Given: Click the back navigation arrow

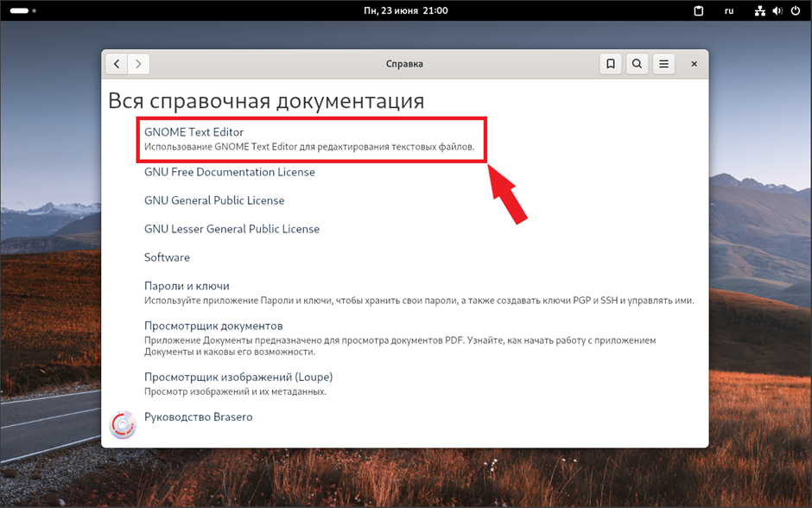Looking at the screenshot, I should coord(117,64).
